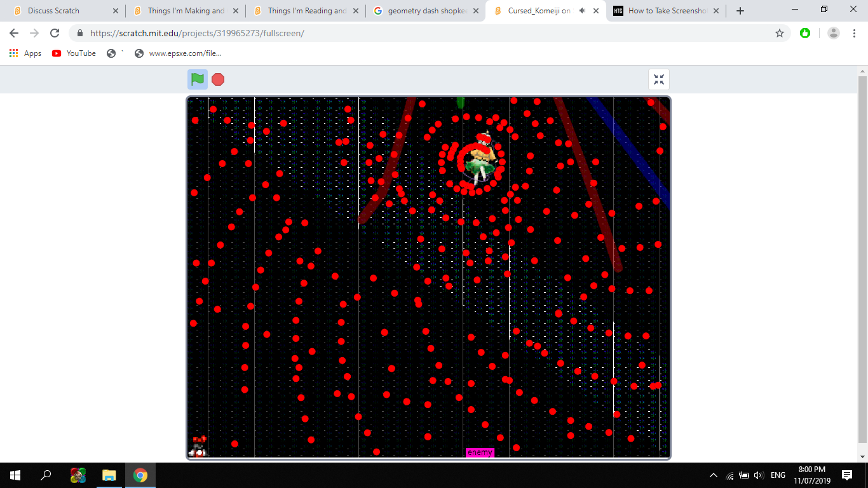Click the green extension icon in the toolbar
868x488 pixels.
(805, 33)
